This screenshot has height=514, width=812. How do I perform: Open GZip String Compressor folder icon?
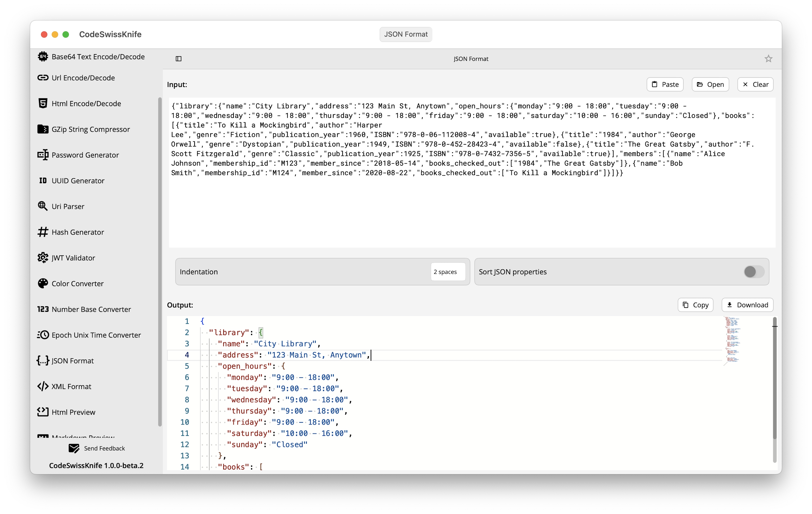pos(43,129)
